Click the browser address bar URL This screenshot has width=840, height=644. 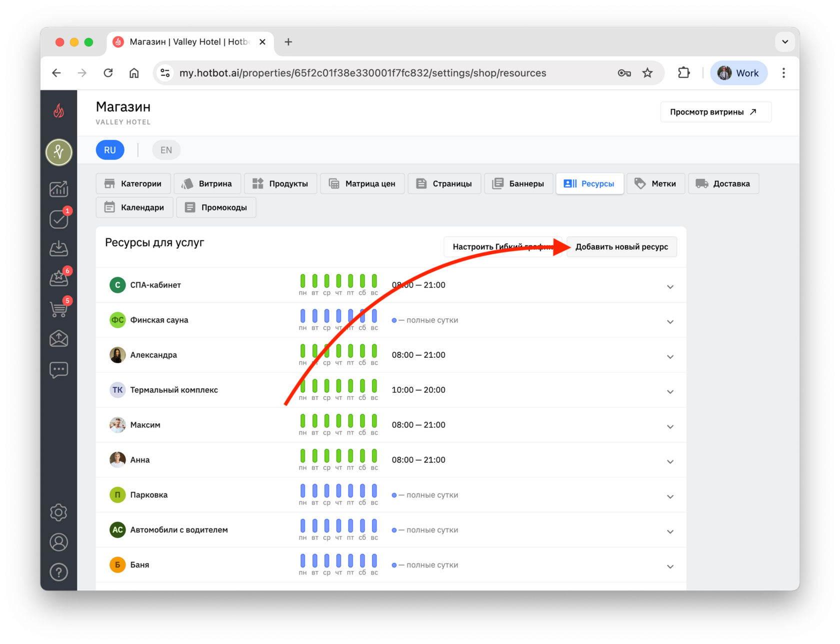pos(363,73)
